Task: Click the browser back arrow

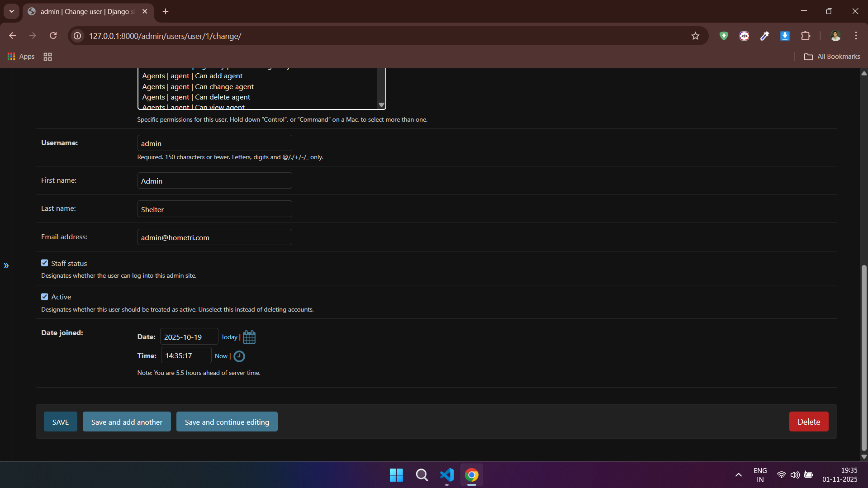Action: pyautogui.click(x=13, y=36)
